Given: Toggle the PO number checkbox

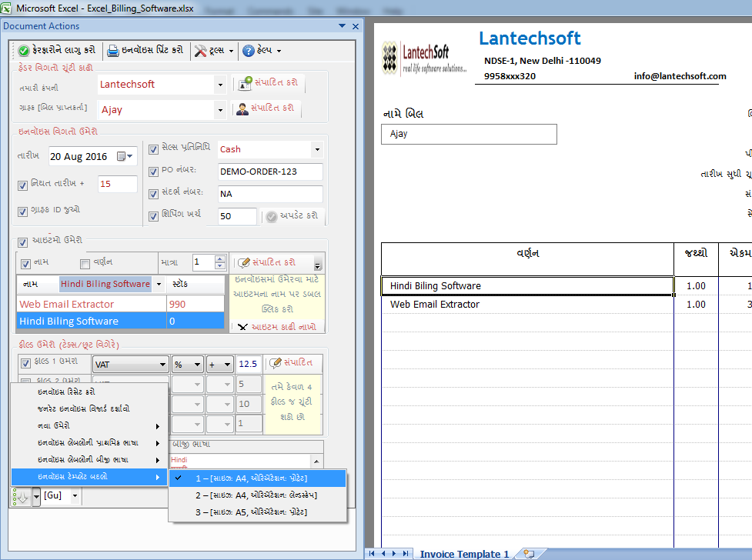Looking at the screenshot, I should coord(153,172).
